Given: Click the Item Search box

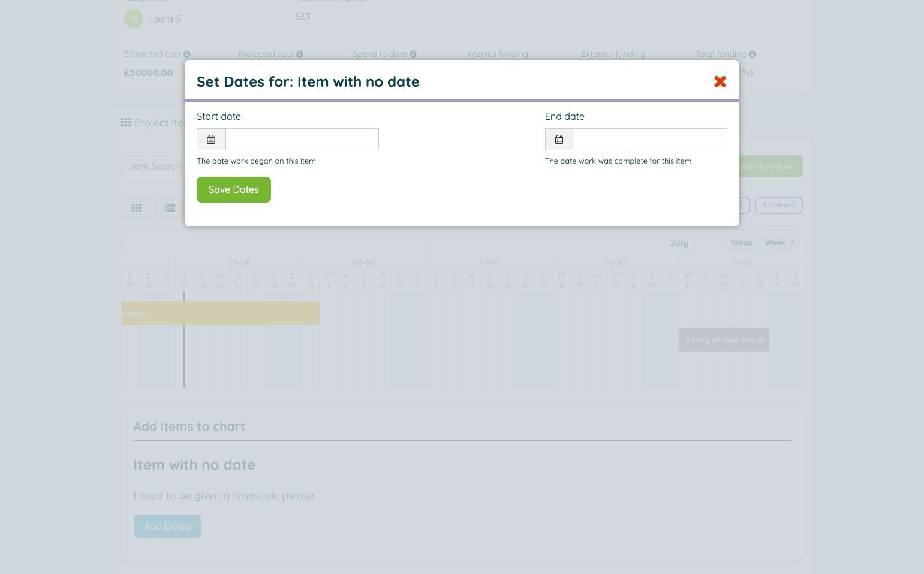Looking at the screenshot, I should coord(154,167).
